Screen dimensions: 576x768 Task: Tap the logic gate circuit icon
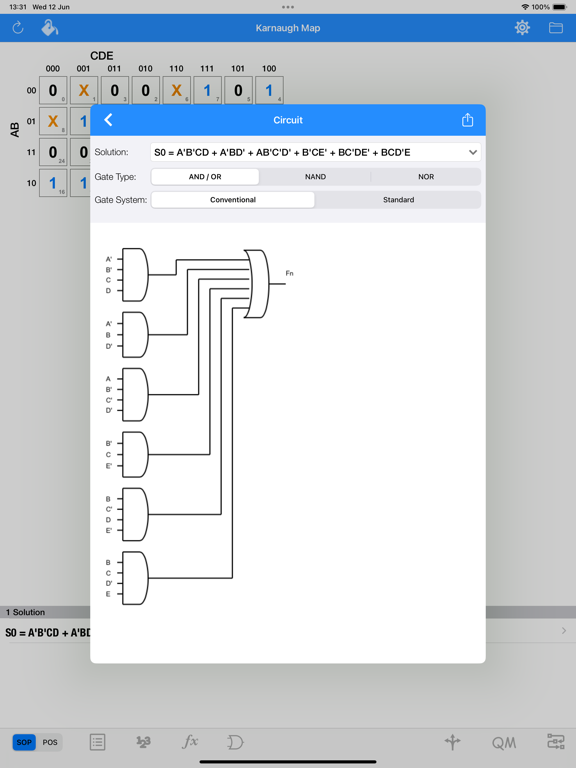(236, 742)
